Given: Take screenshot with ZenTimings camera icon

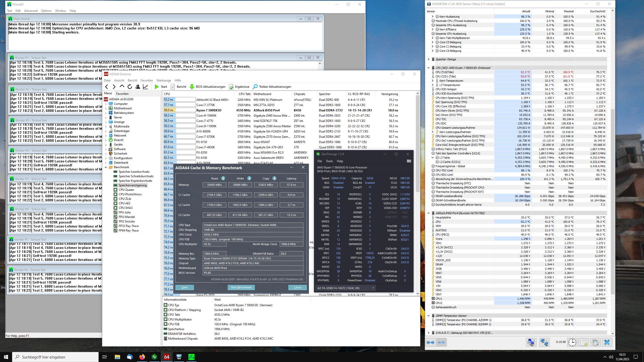Looking at the screenshot, I should (x=409, y=161).
